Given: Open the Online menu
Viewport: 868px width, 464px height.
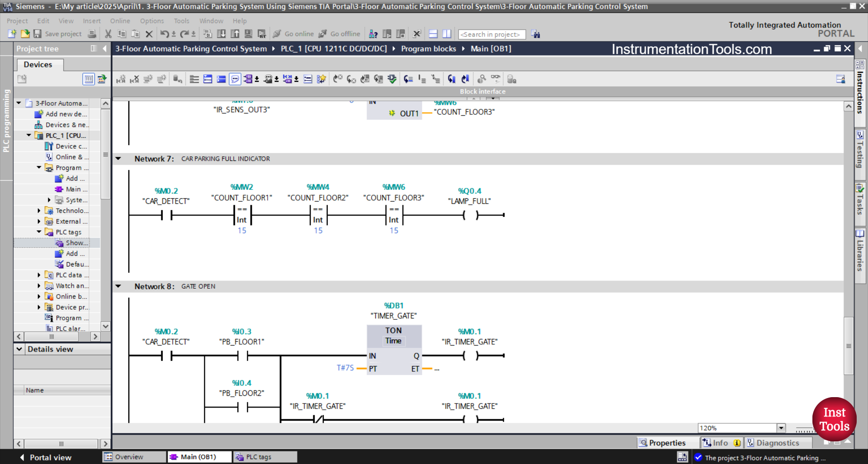Looking at the screenshot, I should pos(120,21).
